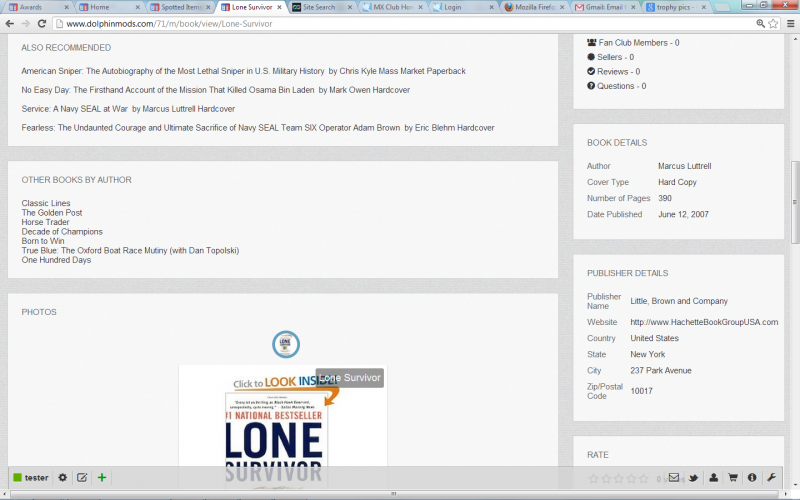Switch to the Spotted Items tab

point(179,7)
